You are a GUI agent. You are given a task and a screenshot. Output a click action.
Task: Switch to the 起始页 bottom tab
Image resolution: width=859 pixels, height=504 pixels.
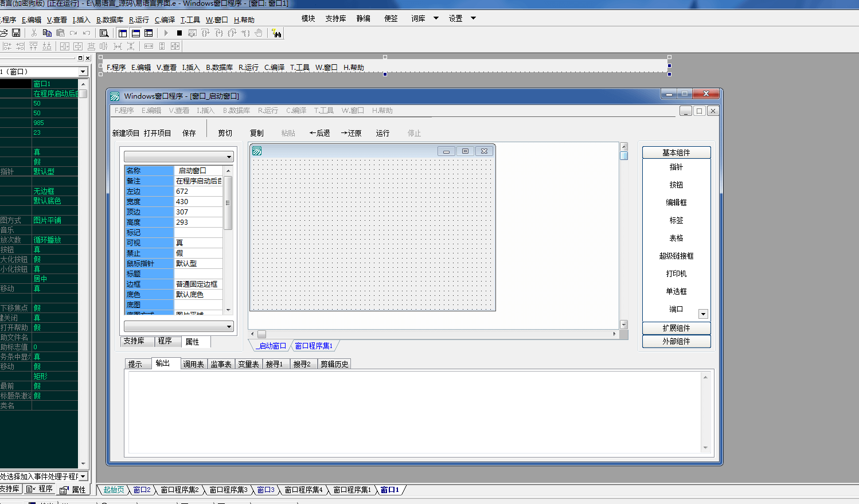click(x=114, y=490)
